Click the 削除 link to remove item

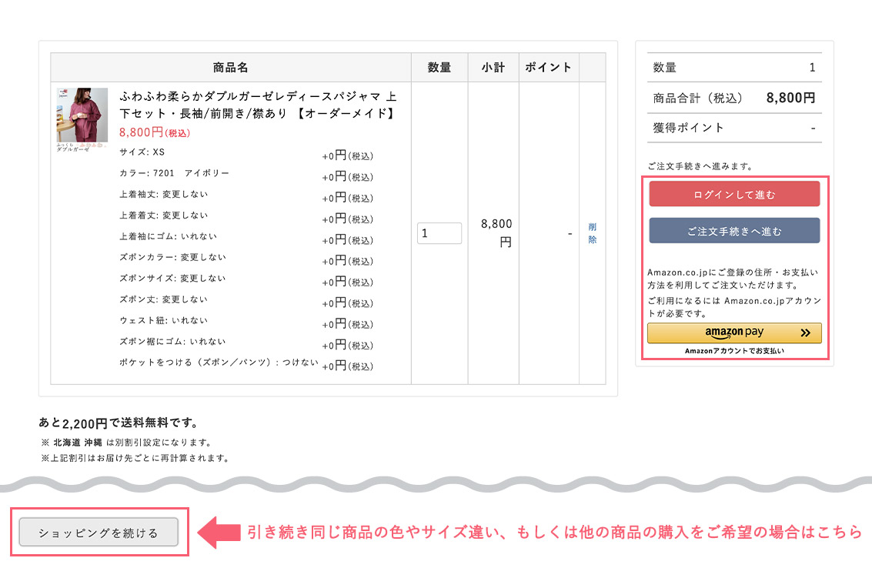pyautogui.click(x=592, y=233)
